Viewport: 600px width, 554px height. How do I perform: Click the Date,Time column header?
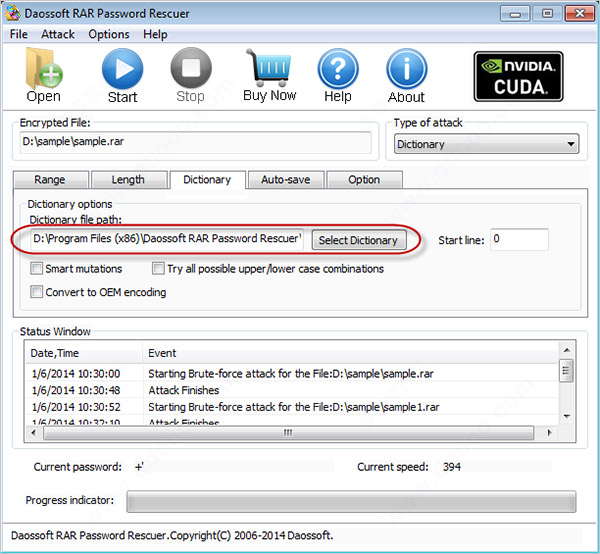84,353
